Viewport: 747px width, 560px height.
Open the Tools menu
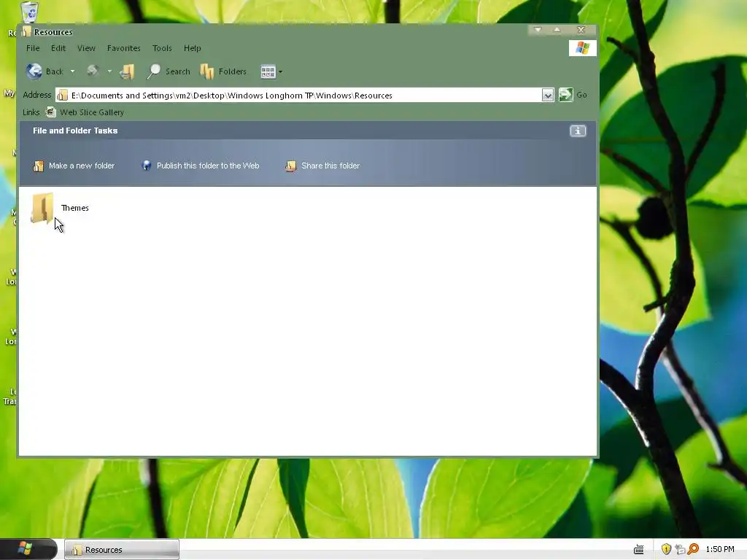[x=162, y=48]
